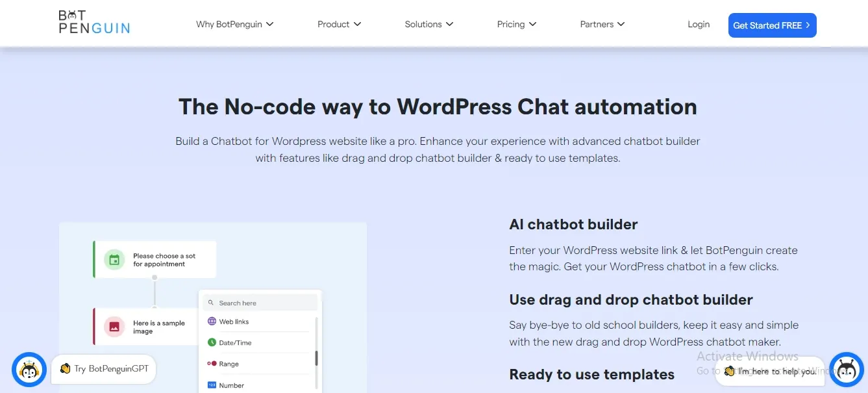Click the penguin avatar beside Try BotPenguinGPT

click(x=29, y=370)
